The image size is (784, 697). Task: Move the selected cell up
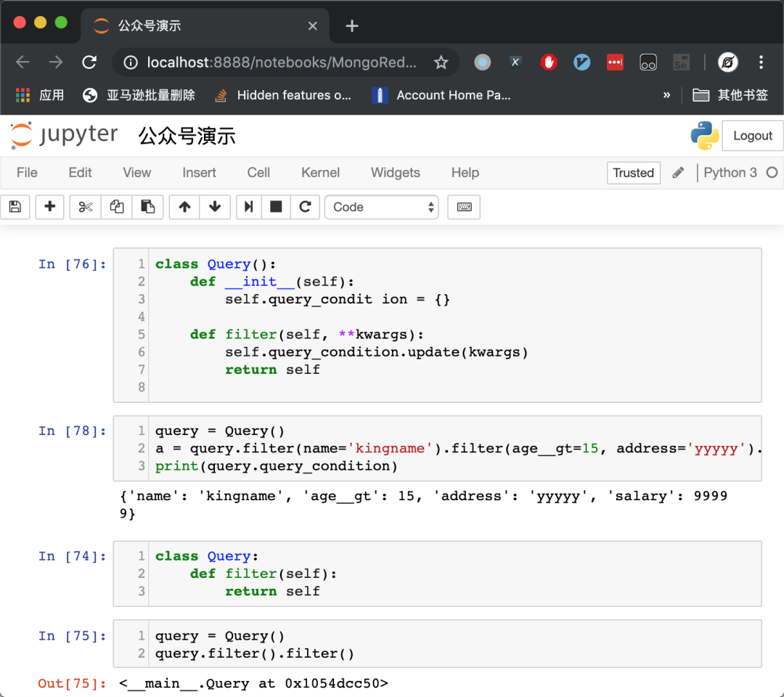(x=184, y=207)
